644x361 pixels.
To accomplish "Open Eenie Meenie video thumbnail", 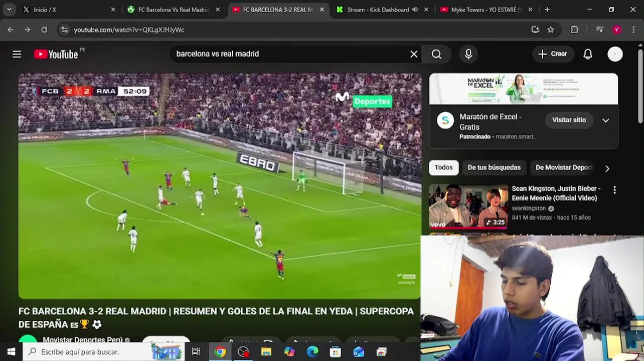I will click(468, 207).
